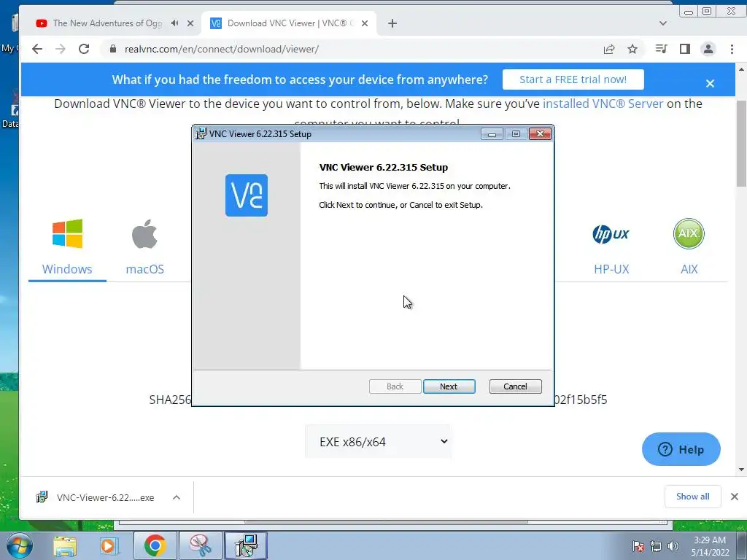Open Chrome side panel
Image resolution: width=747 pixels, height=560 pixels.
(x=684, y=49)
